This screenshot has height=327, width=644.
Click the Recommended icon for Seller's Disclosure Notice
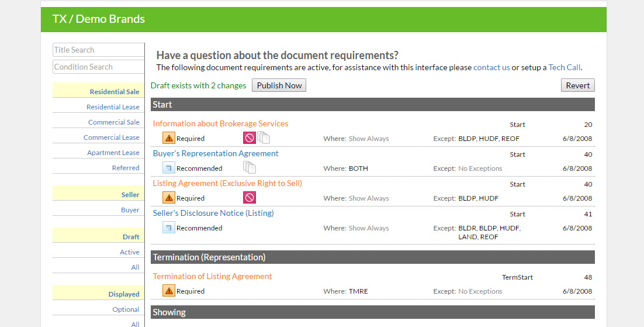169,228
